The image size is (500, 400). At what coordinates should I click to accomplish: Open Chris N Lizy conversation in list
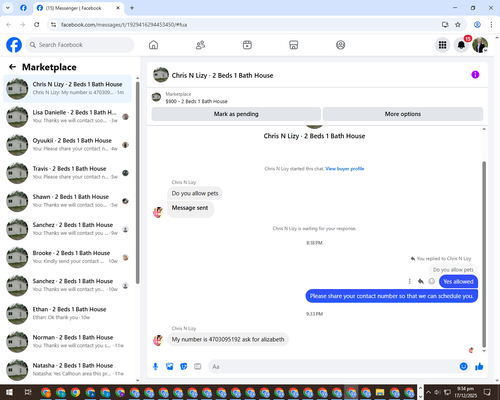(67, 89)
